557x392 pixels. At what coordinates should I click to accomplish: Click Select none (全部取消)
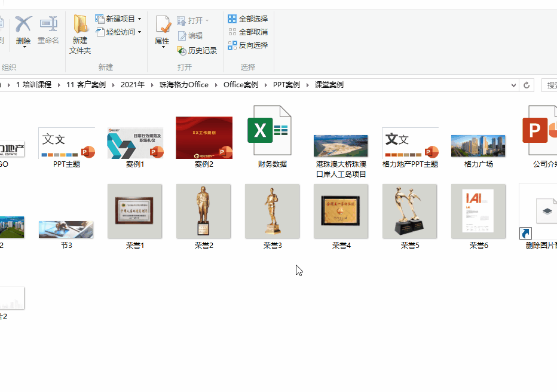click(x=248, y=32)
